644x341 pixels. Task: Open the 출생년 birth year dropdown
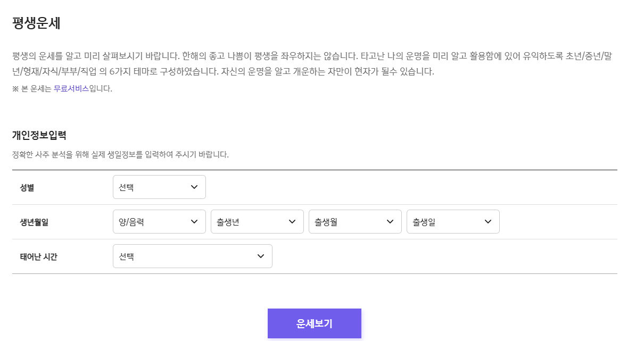pos(257,221)
